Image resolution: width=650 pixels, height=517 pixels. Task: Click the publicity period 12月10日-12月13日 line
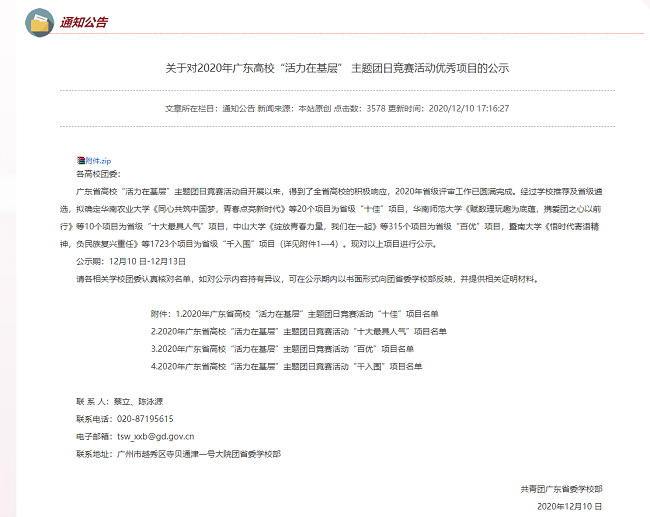[132, 261]
